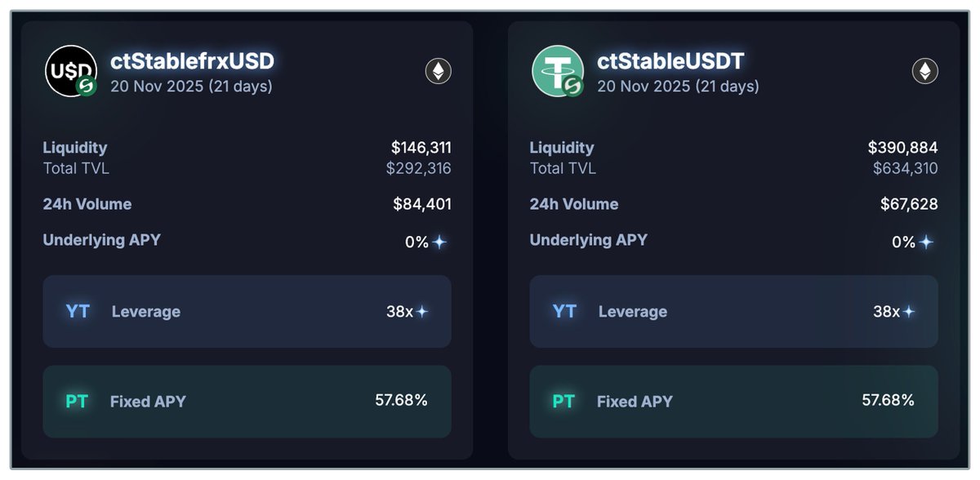This screenshot has width=980, height=480.
Task: Click the $146,311 liquidity value
Action: [421, 148]
